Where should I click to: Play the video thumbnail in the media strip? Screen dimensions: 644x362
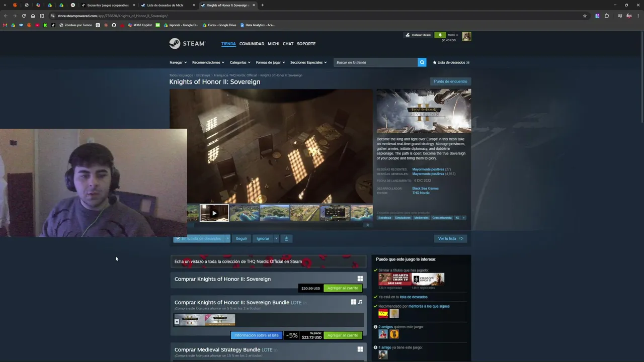pos(214,213)
